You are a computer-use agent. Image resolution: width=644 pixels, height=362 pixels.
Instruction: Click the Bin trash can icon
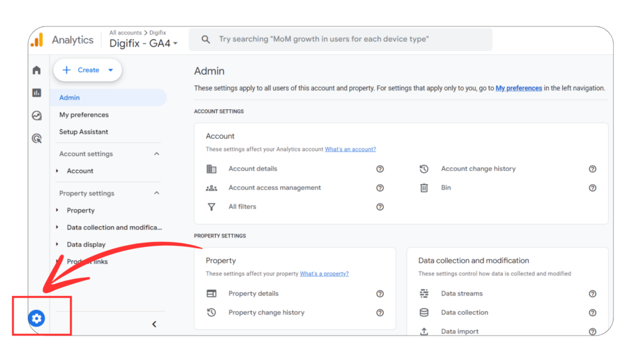424,187
